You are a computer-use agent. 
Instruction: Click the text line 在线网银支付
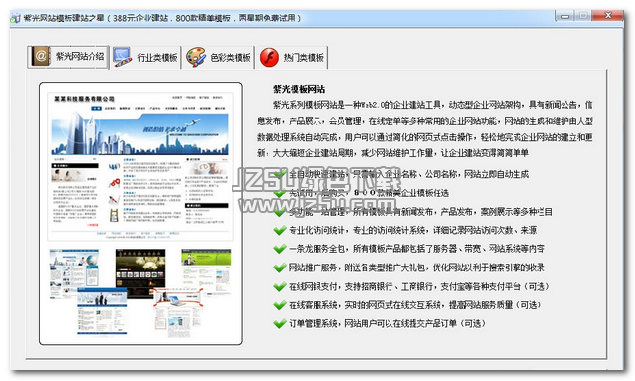click(419, 286)
